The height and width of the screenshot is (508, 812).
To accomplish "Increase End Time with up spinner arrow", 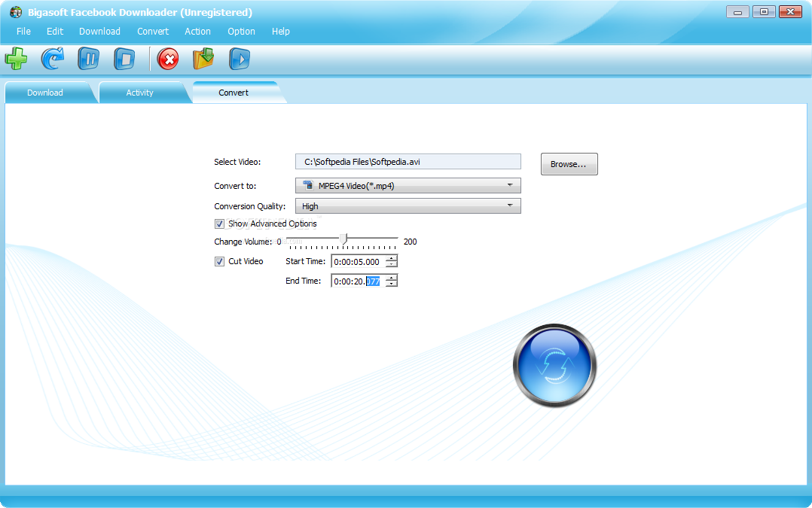I will click(392, 278).
